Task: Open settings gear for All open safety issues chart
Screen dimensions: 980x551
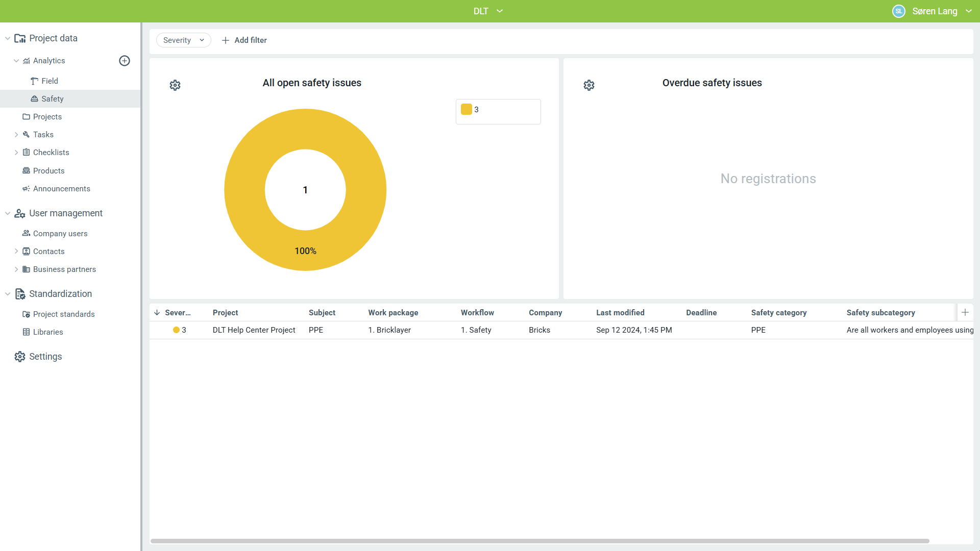Action: (175, 85)
